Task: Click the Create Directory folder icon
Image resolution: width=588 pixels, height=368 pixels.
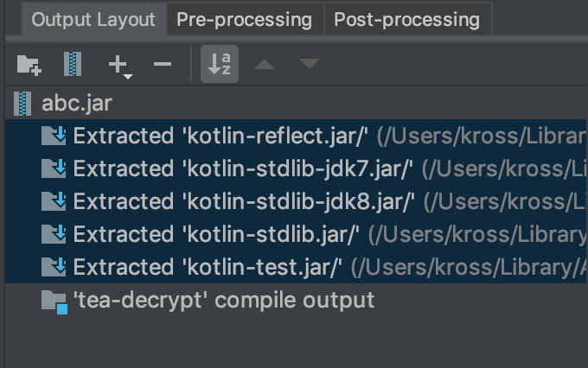Action: pos(29,64)
